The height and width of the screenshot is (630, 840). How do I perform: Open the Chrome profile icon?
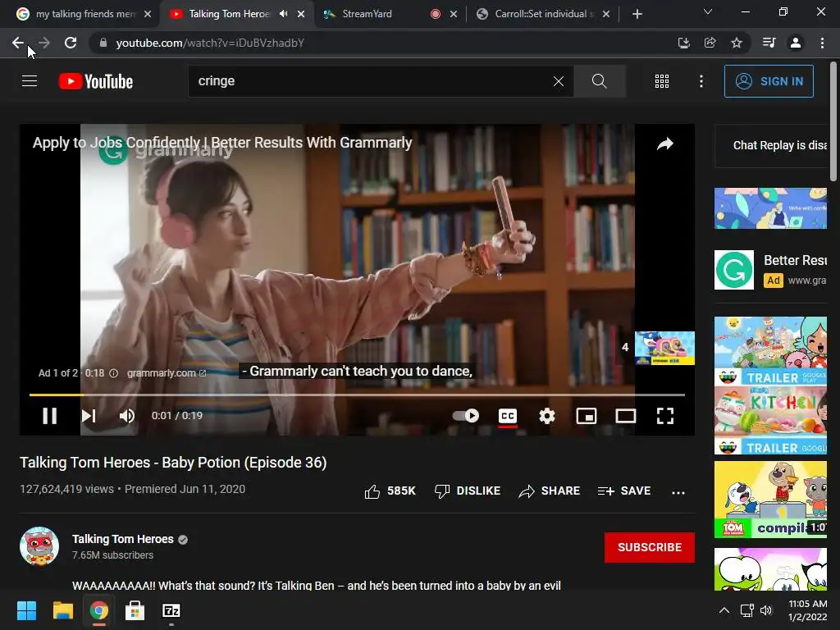click(796, 43)
